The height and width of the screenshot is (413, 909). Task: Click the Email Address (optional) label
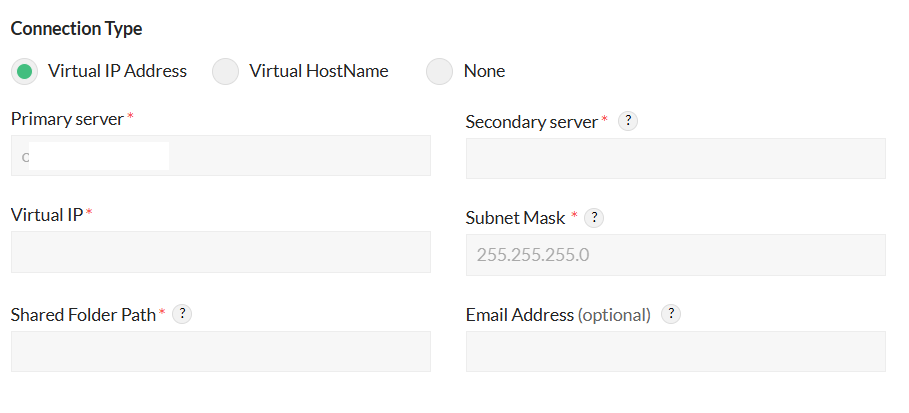[558, 314]
